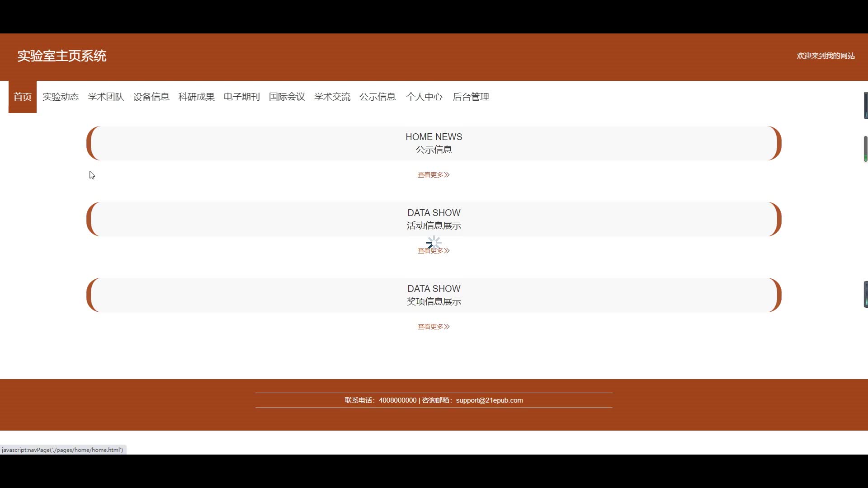This screenshot has width=868, height=488.
Task: Click the 国际会议 menu item
Action: point(287,97)
